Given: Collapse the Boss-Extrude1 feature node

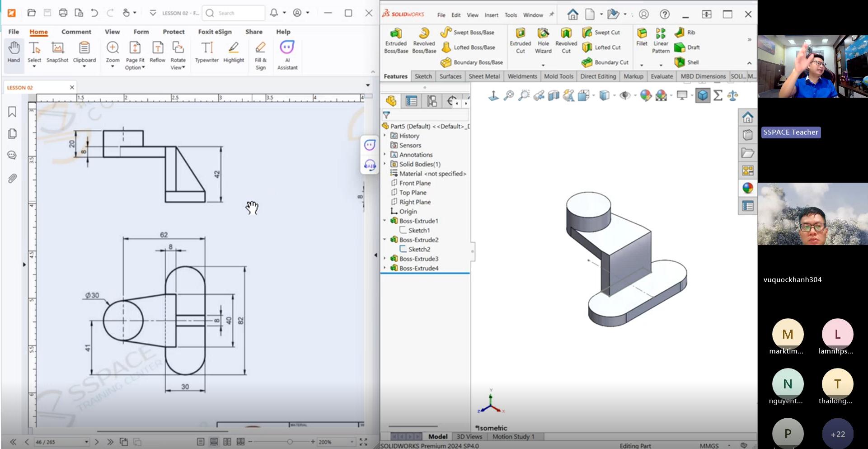Looking at the screenshot, I should click(x=385, y=221).
